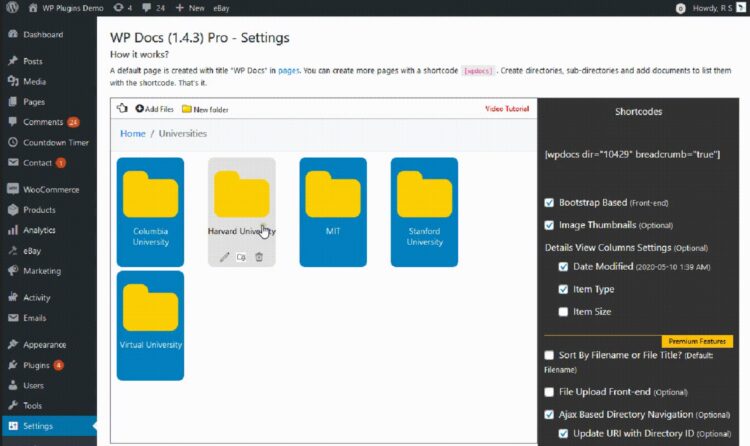
Task: Click the Add Files plus icon
Action: (139, 108)
